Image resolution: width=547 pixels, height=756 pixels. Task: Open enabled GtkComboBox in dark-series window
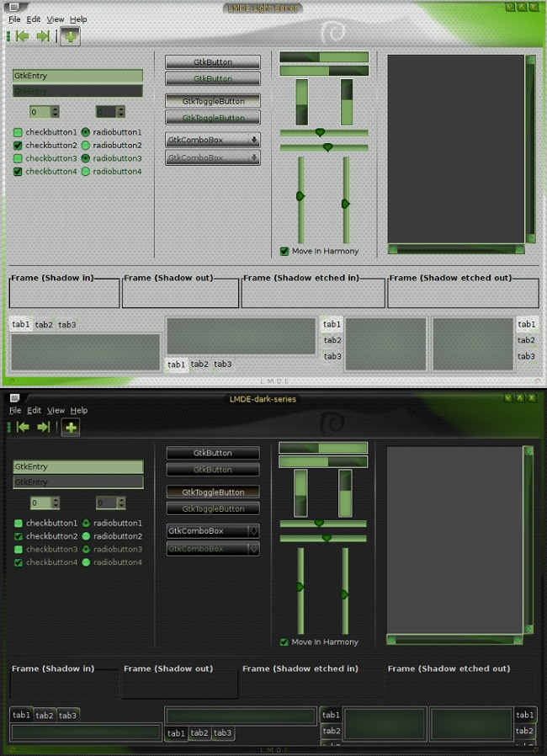(213, 531)
